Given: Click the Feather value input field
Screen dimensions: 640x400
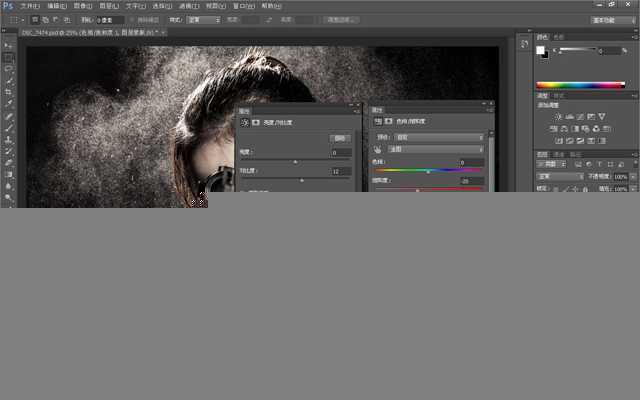Looking at the screenshot, I should pyautogui.click(x=110, y=20).
